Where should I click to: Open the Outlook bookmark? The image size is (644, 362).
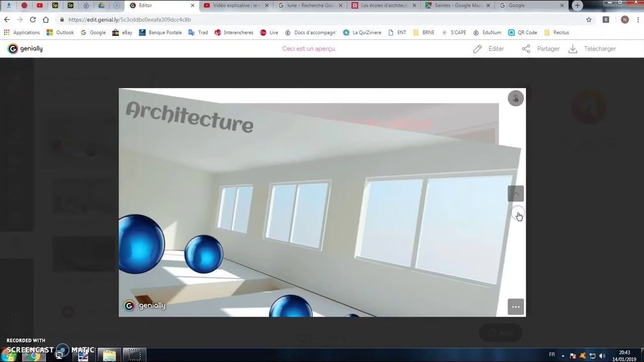coord(60,32)
